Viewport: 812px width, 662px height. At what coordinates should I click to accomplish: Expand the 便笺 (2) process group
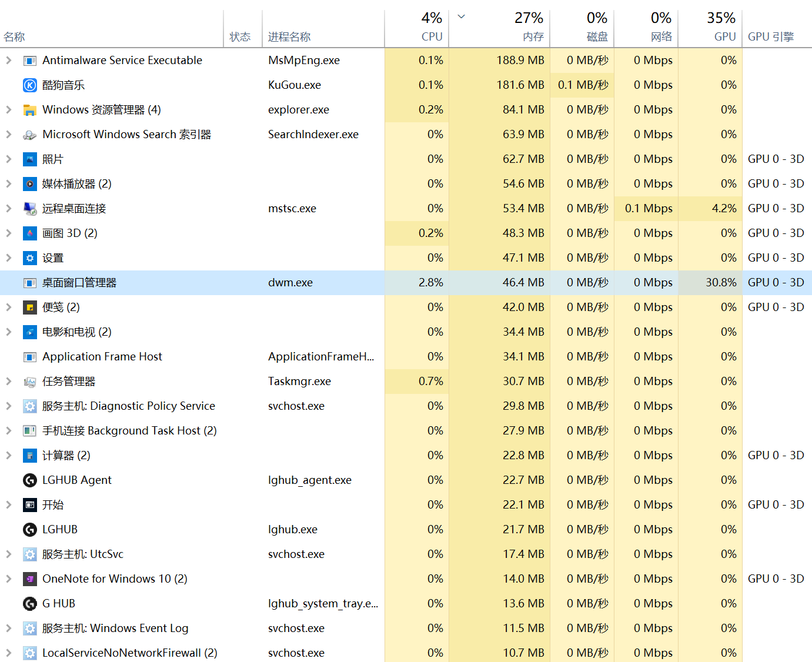[x=8, y=307]
